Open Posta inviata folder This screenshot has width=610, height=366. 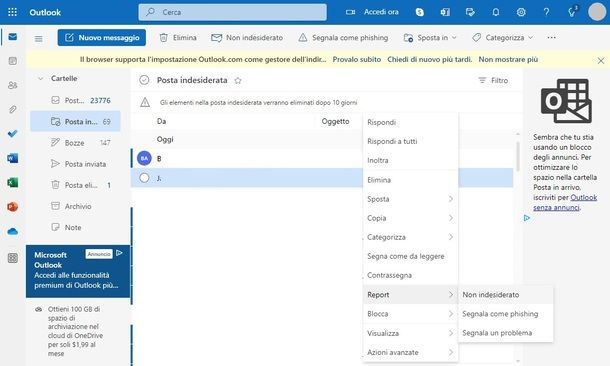(75, 164)
